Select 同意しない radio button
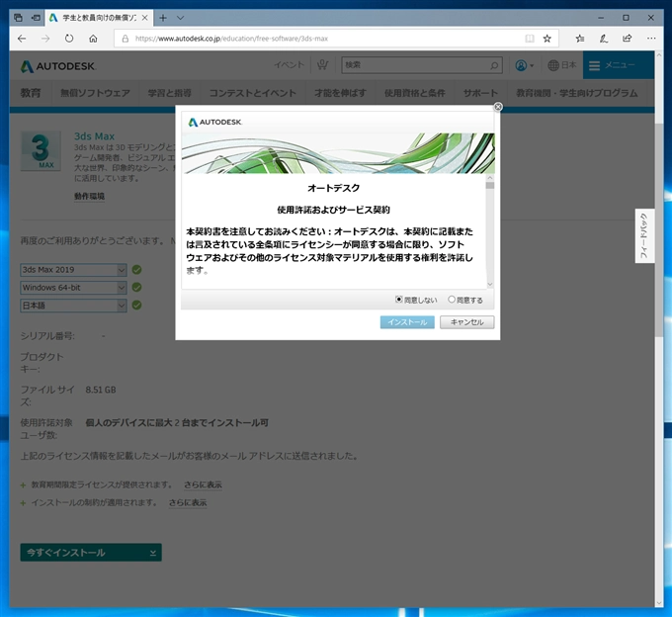The height and width of the screenshot is (617, 672). (x=399, y=300)
